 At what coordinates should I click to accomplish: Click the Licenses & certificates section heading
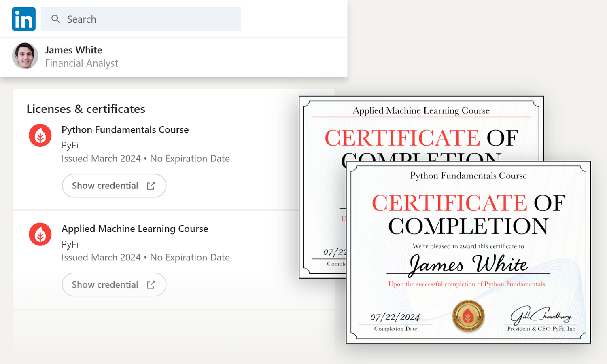(x=86, y=109)
